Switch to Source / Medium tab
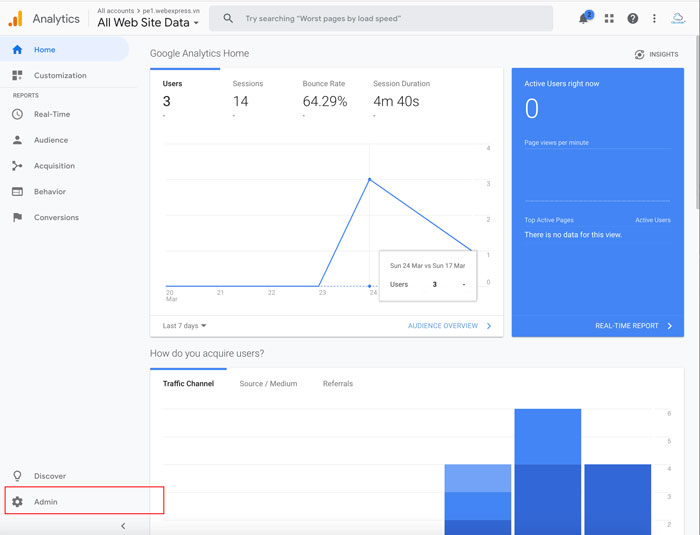This screenshot has width=700, height=535. click(x=268, y=384)
